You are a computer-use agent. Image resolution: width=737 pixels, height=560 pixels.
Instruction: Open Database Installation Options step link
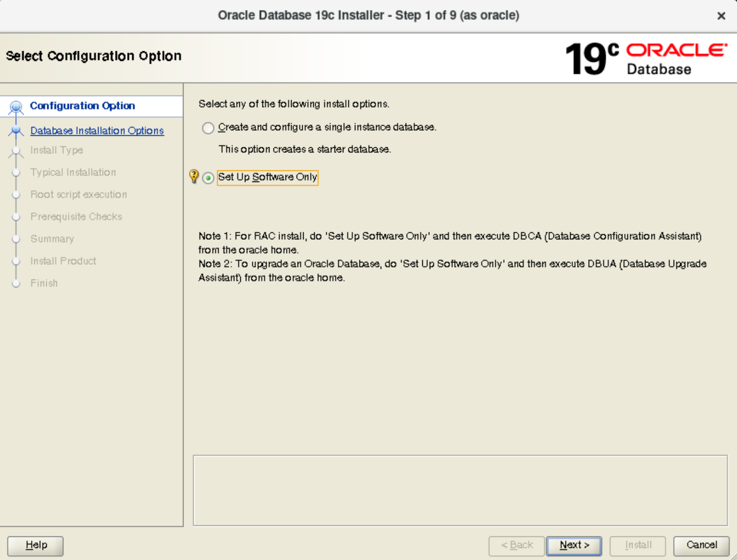coord(97,131)
